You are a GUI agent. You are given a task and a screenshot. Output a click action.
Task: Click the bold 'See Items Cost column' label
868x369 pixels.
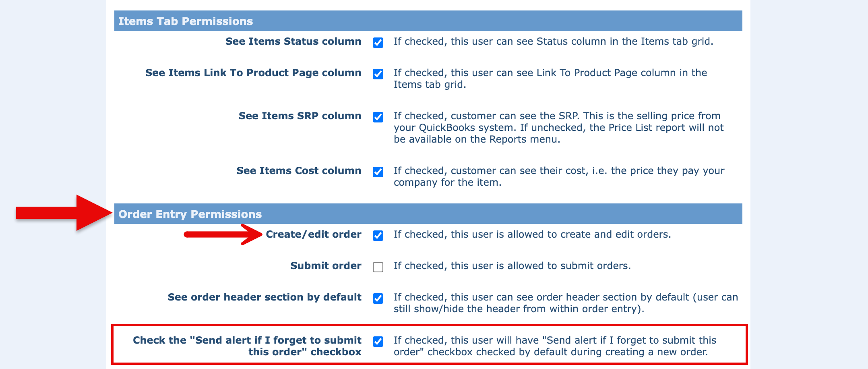point(299,170)
